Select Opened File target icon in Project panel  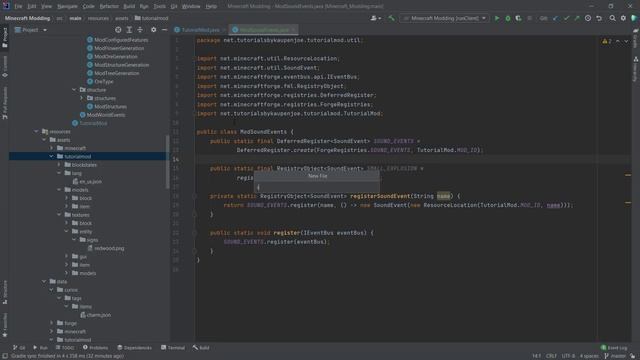pos(118,30)
